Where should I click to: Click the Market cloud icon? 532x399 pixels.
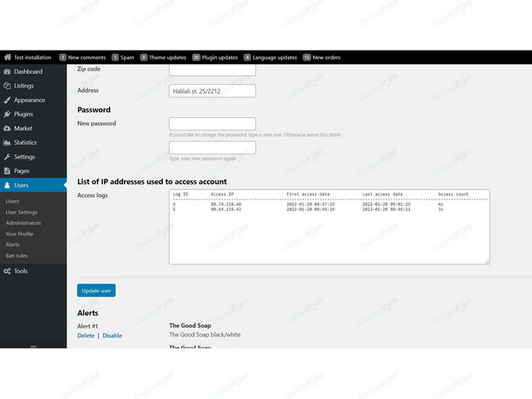coord(7,128)
